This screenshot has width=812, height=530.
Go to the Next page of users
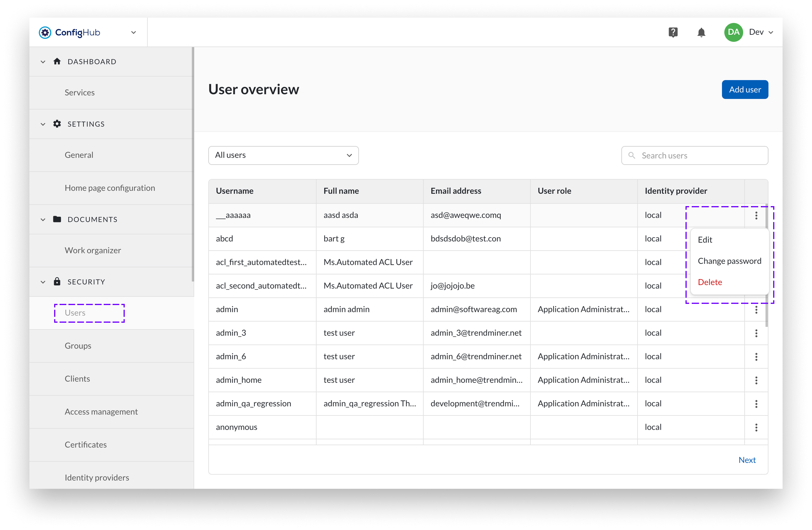pyautogui.click(x=747, y=460)
